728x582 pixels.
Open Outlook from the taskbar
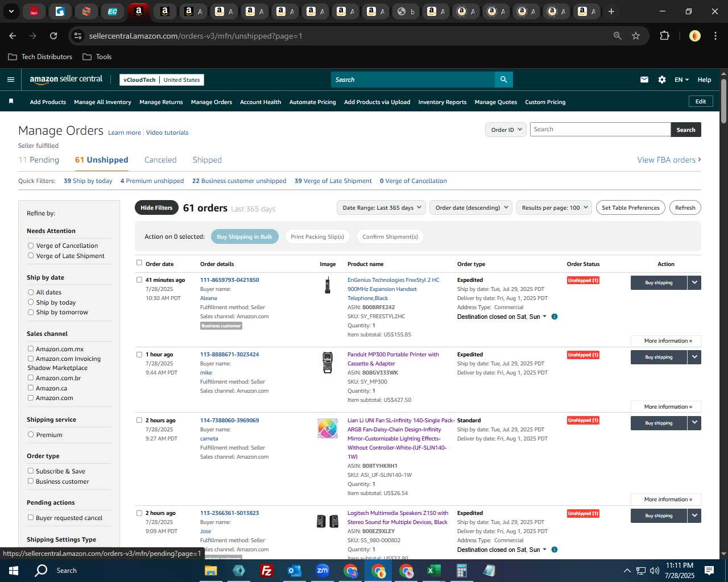295,571
